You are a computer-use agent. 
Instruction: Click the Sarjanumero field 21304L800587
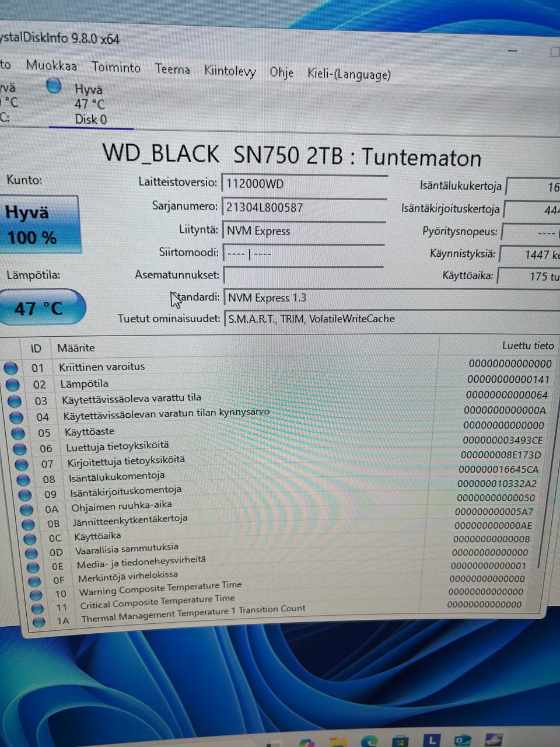click(303, 207)
